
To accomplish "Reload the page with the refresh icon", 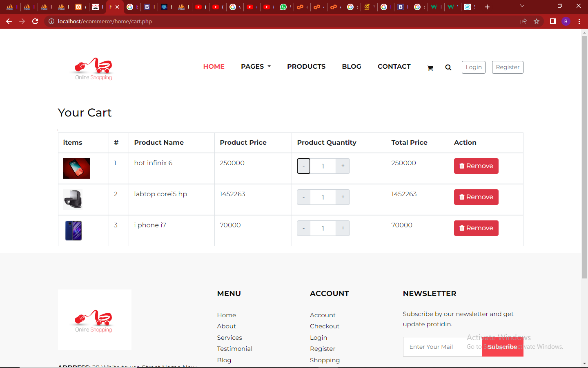I will 35,21.
